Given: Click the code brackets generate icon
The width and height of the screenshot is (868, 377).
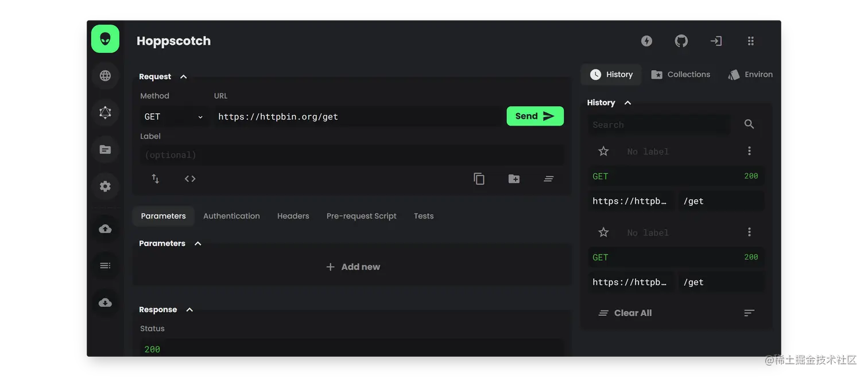Looking at the screenshot, I should click(x=190, y=178).
